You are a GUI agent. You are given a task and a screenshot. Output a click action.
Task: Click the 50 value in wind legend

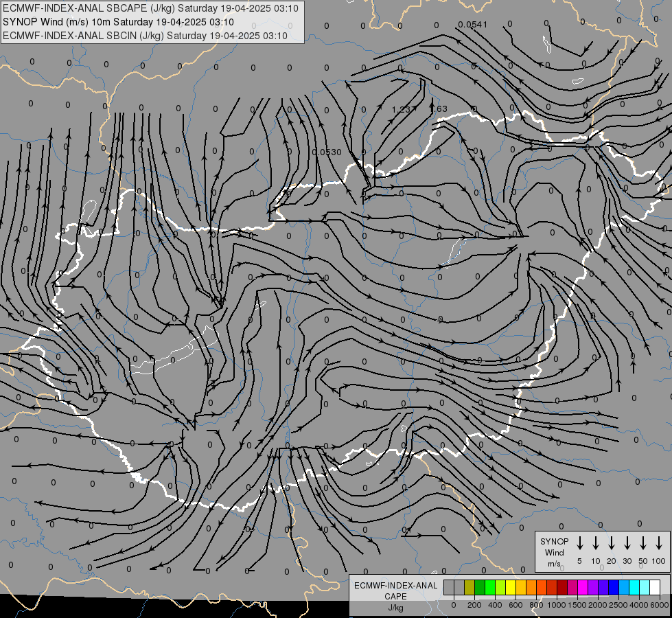[x=643, y=561]
